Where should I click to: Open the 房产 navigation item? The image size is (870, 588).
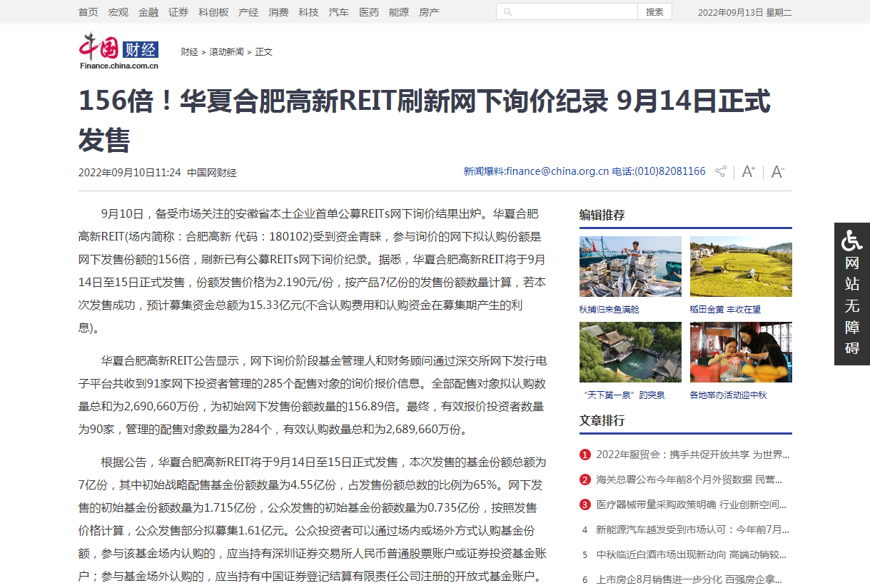(x=429, y=12)
